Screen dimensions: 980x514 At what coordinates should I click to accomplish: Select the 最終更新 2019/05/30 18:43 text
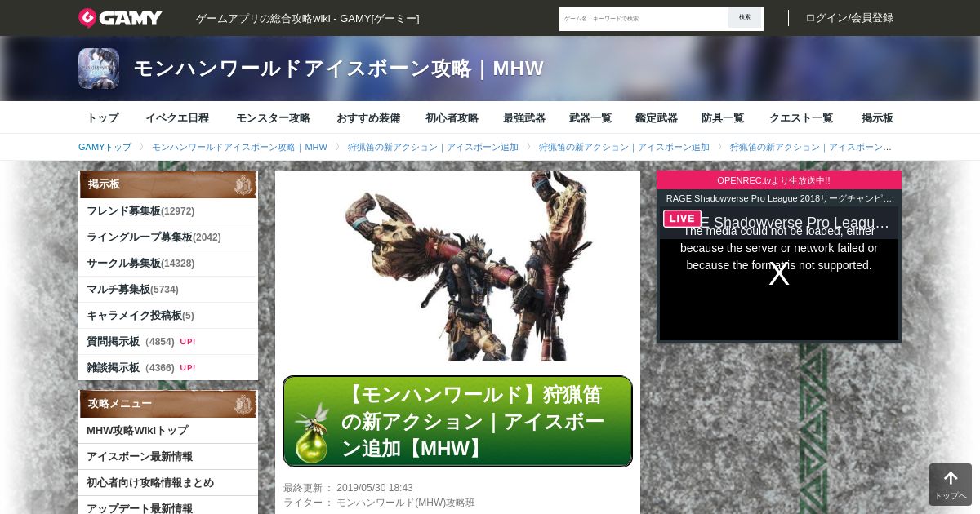348,488
